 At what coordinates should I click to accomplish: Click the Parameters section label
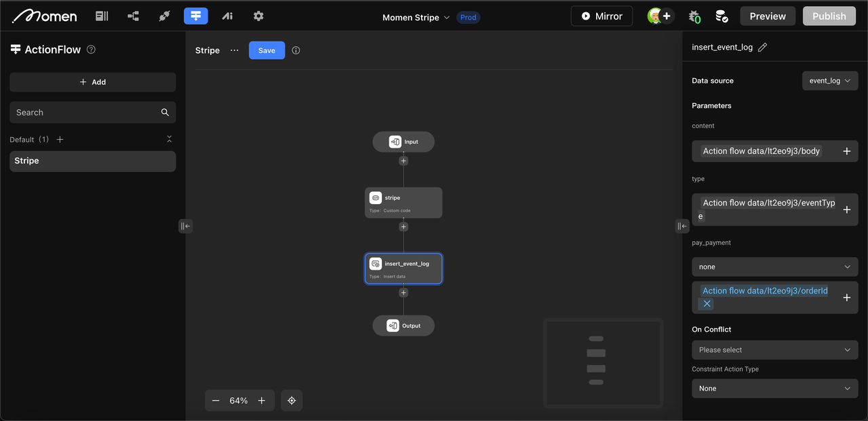711,106
